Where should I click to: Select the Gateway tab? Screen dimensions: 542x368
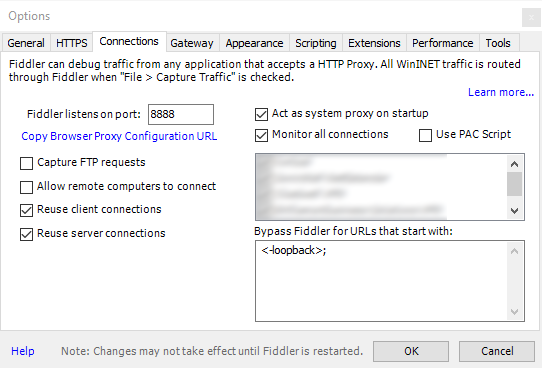[x=192, y=43]
